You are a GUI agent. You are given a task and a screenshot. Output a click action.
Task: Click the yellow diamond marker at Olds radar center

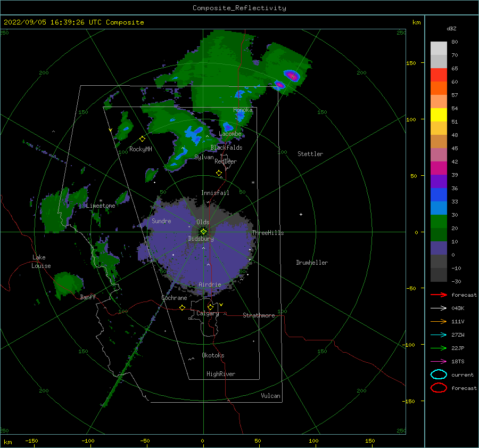click(203, 232)
